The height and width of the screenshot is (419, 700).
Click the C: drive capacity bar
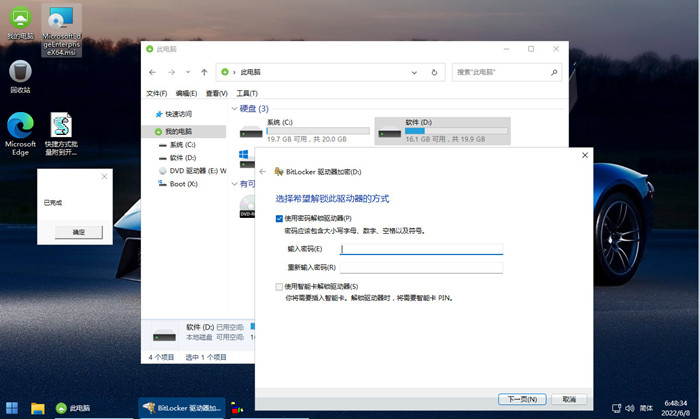click(318, 131)
